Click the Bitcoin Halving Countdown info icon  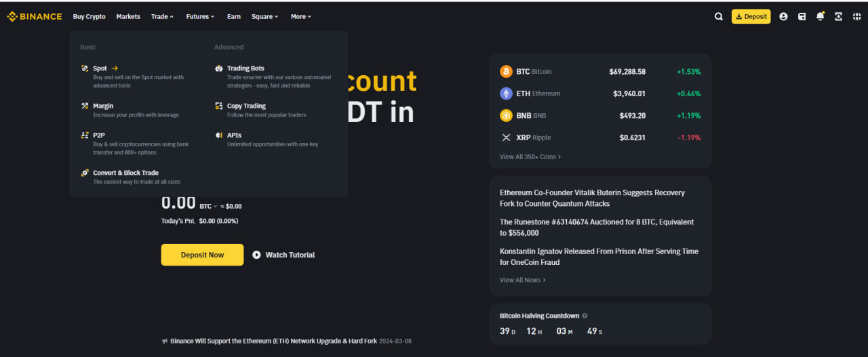585,316
